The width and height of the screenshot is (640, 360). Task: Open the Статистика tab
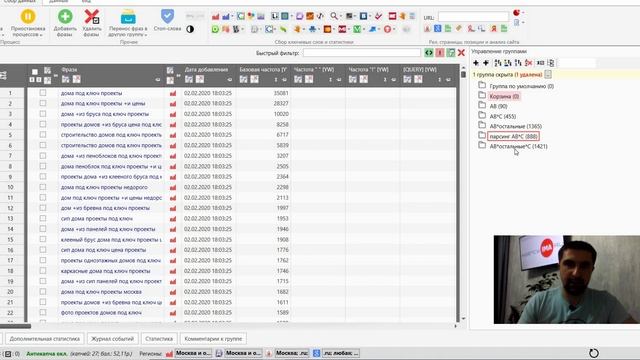point(159,339)
